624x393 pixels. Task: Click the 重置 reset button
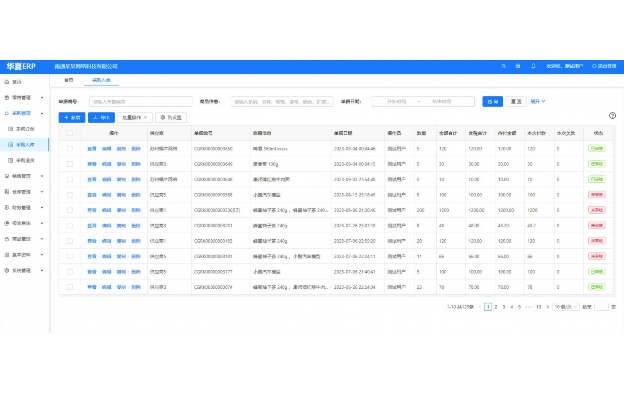coord(516,102)
